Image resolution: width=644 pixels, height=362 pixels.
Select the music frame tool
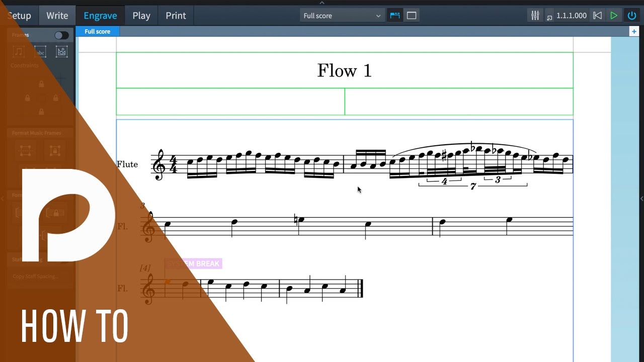click(19, 51)
